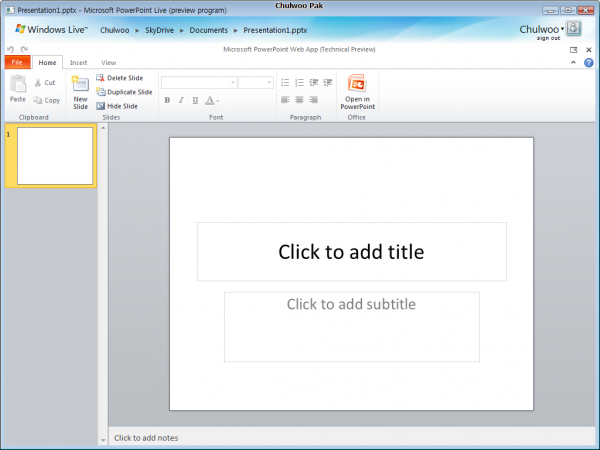Align text left
The image size is (600, 450).
point(285,100)
